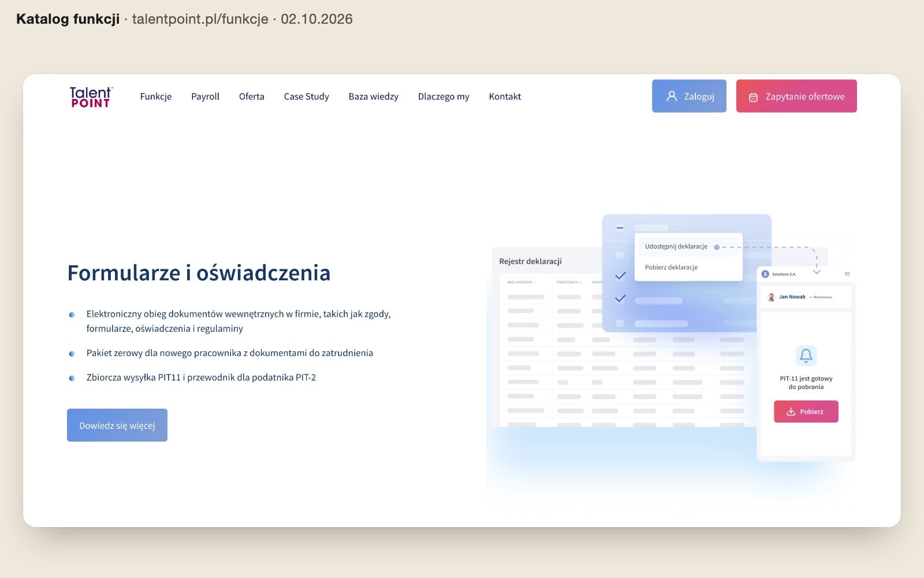Go to the Kontakt page
Image resolution: width=924 pixels, height=578 pixels.
[x=505, y=97]
